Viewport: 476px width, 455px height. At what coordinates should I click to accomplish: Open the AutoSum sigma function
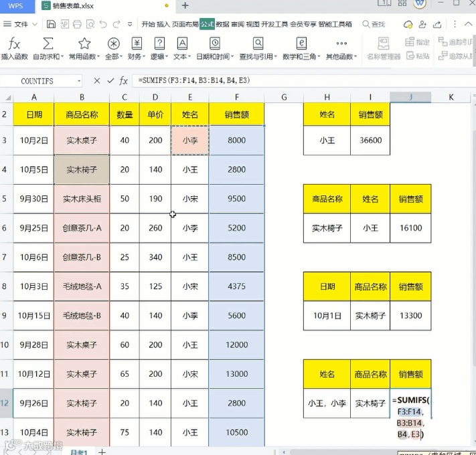(48, 44)
